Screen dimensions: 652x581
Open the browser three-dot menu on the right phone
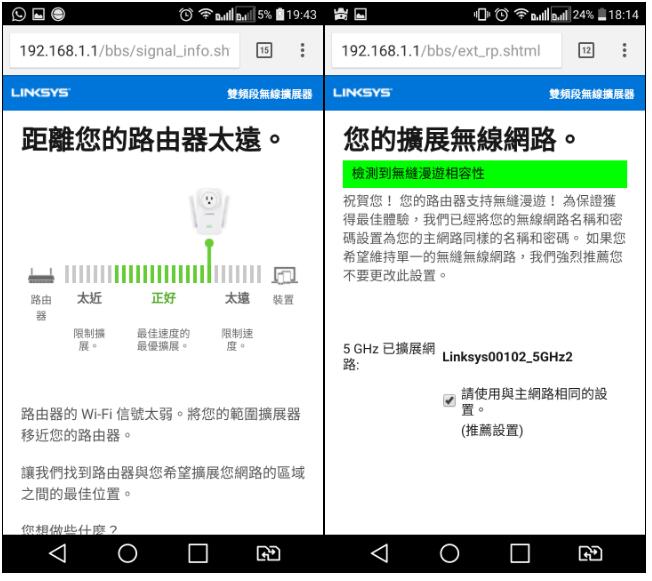(627, 50)
